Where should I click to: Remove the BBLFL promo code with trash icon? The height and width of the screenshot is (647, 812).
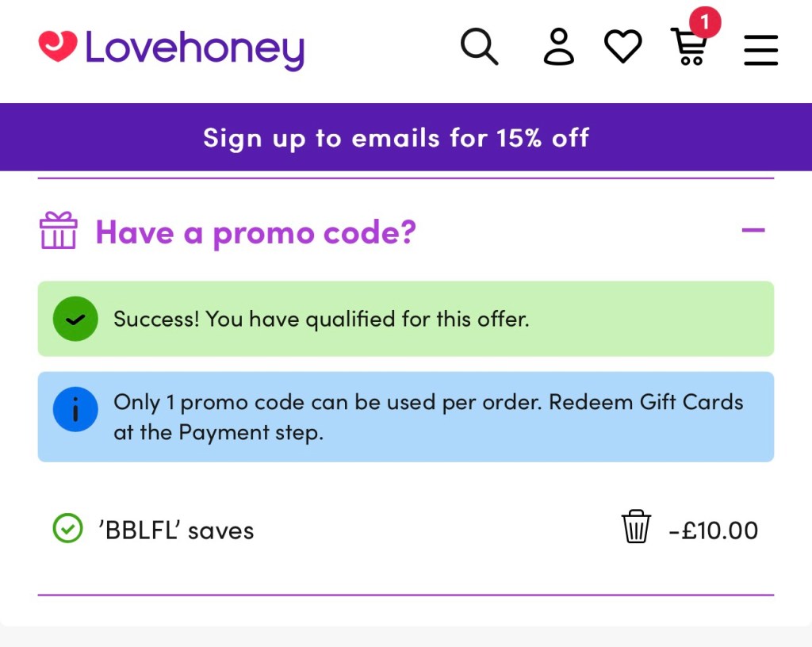[635, 527]
